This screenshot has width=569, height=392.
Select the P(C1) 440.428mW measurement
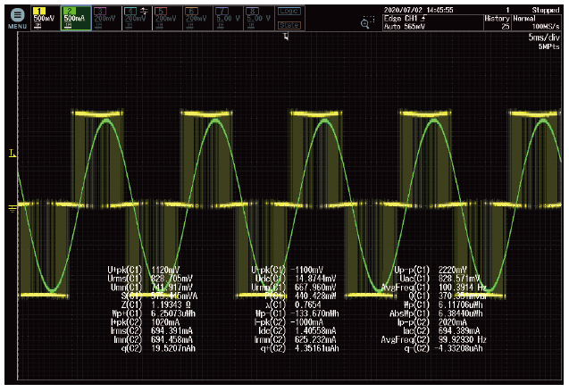coord(300,296)
